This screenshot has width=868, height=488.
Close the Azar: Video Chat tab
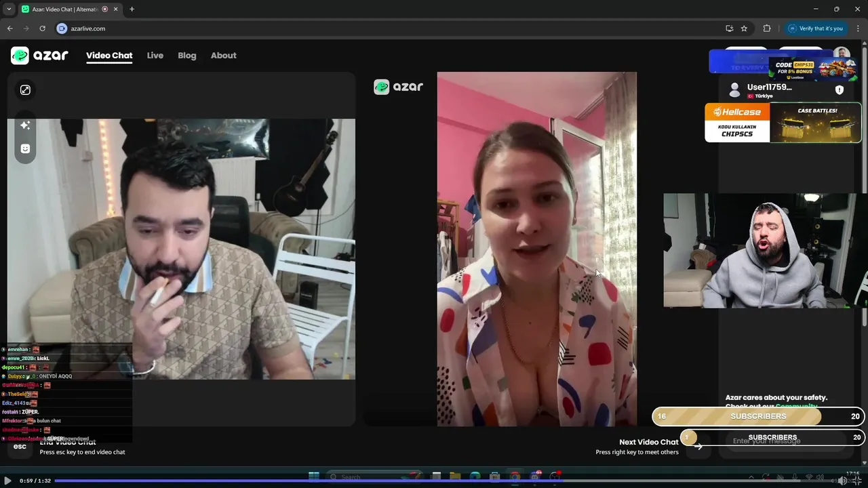(117, 9)
